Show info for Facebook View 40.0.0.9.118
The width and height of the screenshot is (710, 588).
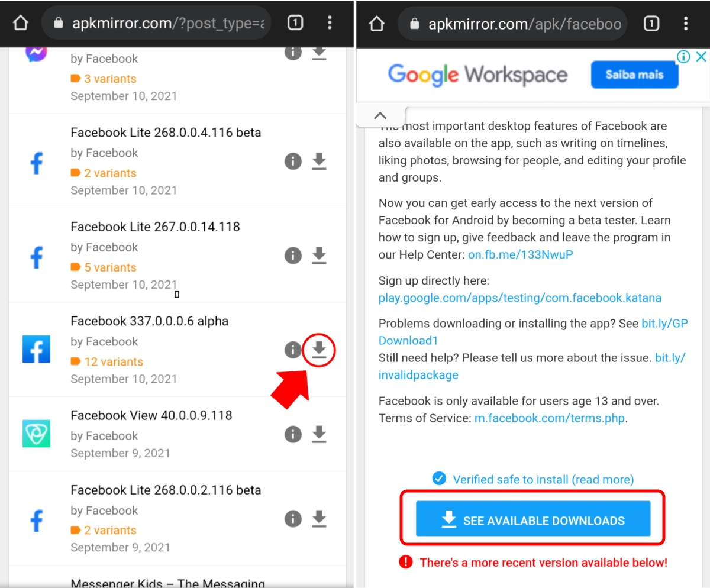[x=293, y=435]
